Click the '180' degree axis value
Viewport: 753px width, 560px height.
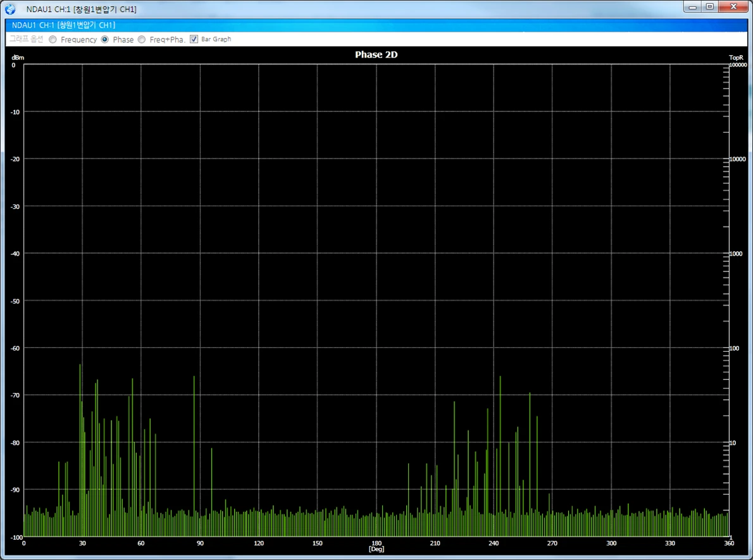[x=376, y=543]
